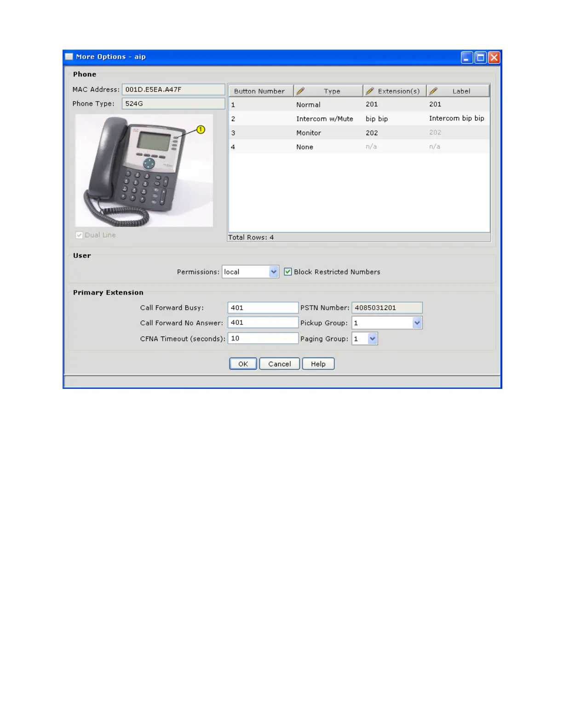Click the MAC Address field

(173, 89)
